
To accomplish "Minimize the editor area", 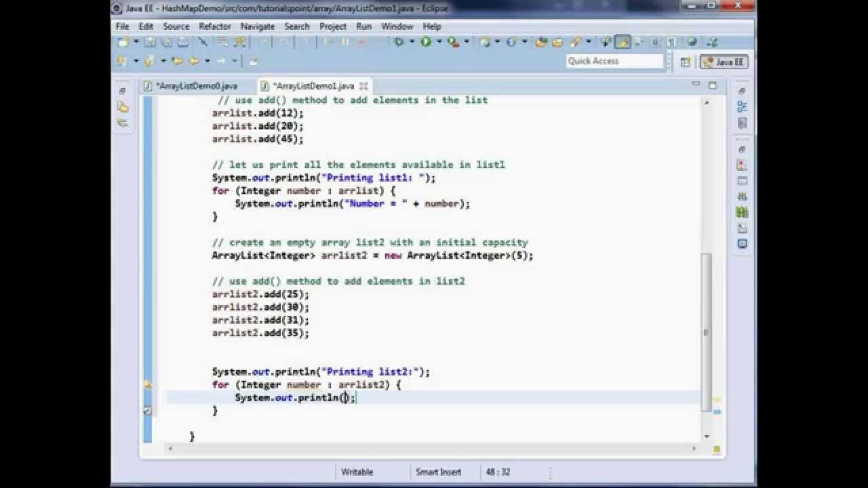I will (696, 85).
